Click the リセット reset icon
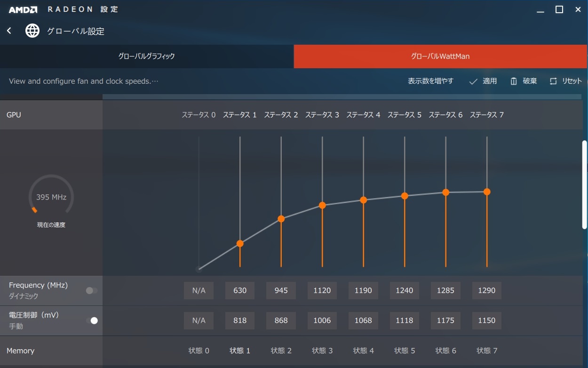 [x=553, y=81]
